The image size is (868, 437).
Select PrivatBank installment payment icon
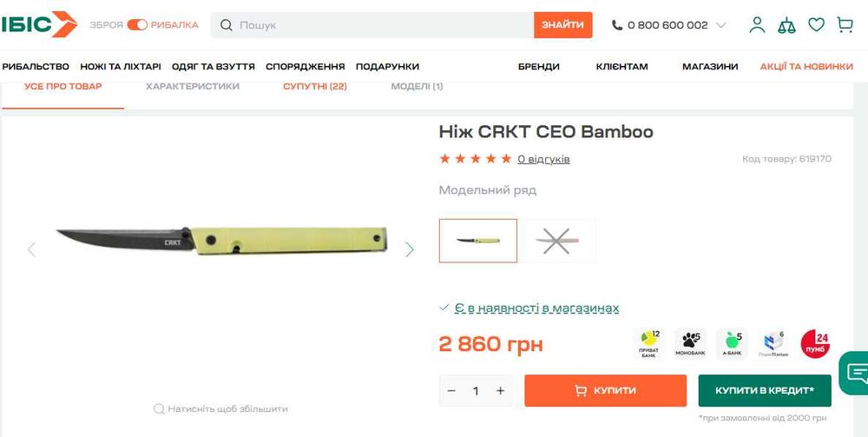click(x=648, y=343)
